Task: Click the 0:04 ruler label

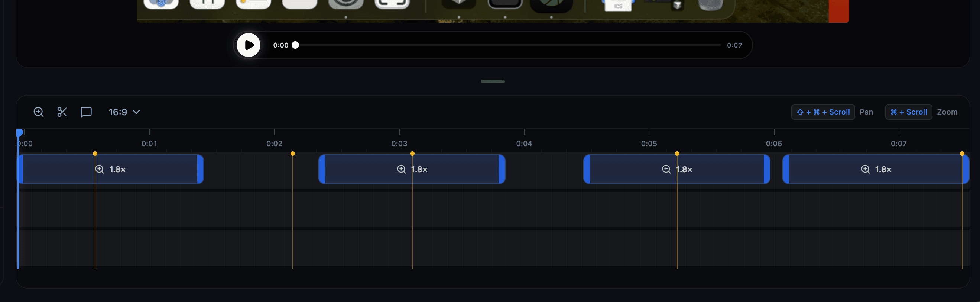Action: coord(524,144)
